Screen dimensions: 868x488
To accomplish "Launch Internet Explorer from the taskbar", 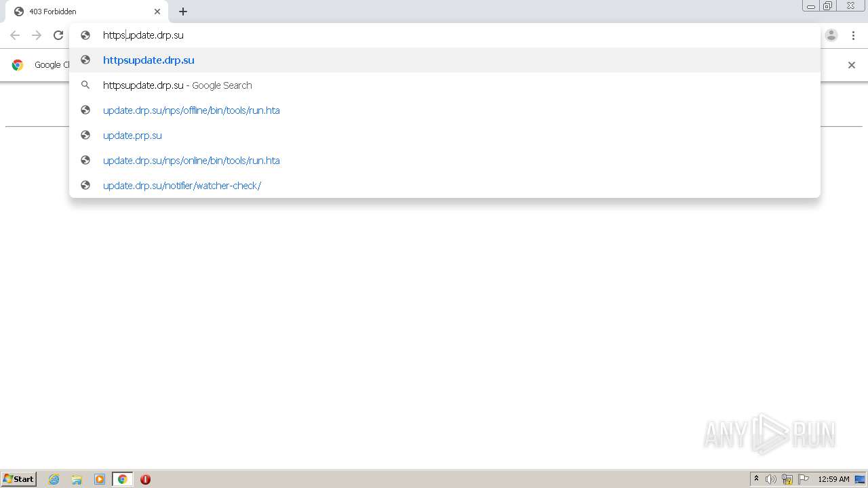I will (x=54, y=479).
